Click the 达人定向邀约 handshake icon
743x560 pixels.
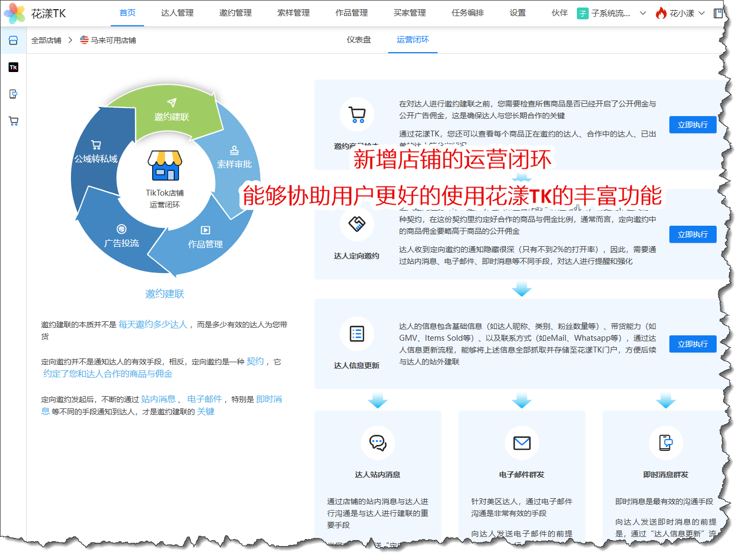coord(357,224)
